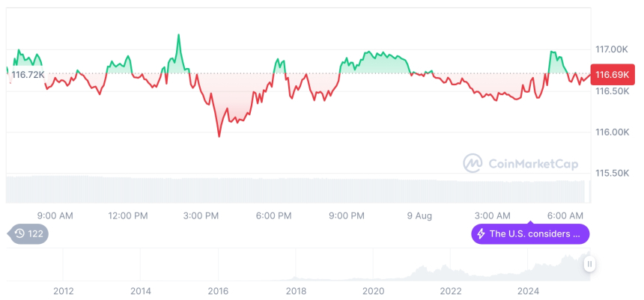Click the CoinMarketCap logo watermark icon
Screen dimensions: 644x300
(473, 162)
